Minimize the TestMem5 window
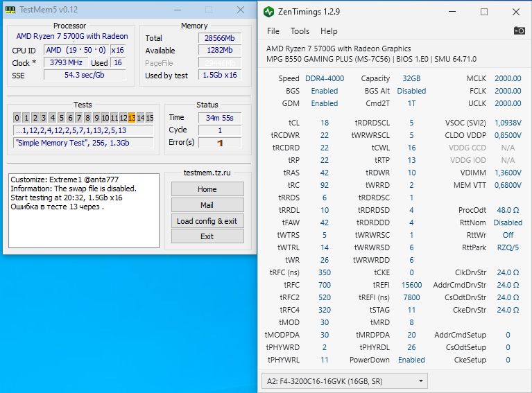This screenshot has height=393, width=532. pyautogui.click(x=178, y=10)
